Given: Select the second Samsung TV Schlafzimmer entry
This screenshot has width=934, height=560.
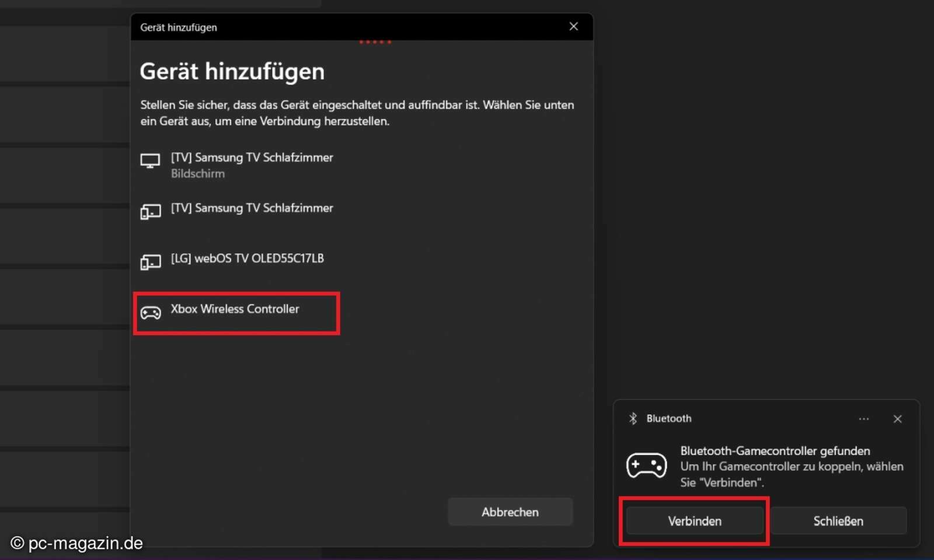Looking at the screenshot, I should pyautogui.click(x=252, y=208).
